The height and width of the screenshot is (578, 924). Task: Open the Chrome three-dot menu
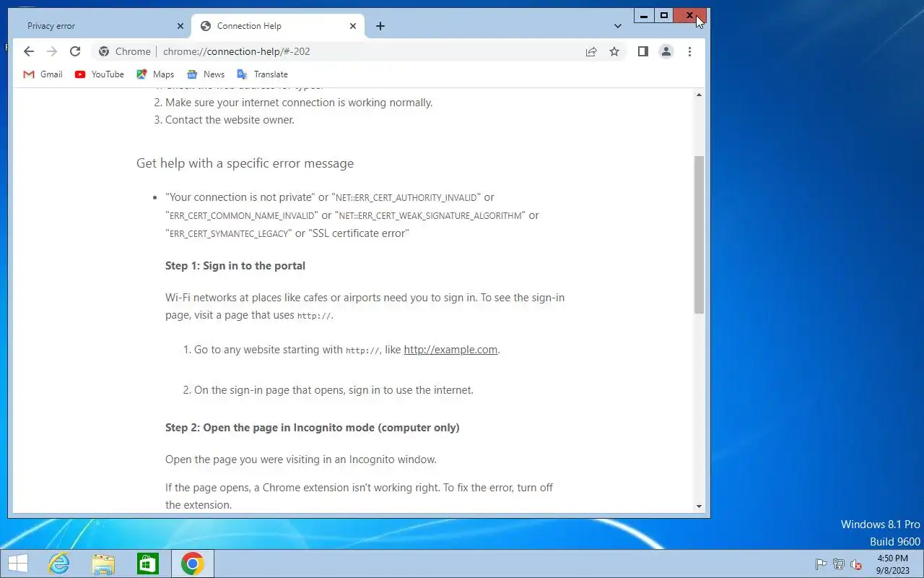point(690,51)
